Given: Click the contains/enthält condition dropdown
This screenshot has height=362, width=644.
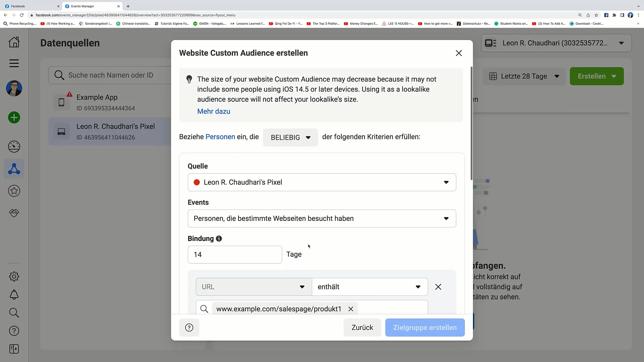Looking at the screenshot, I should 368,287.
